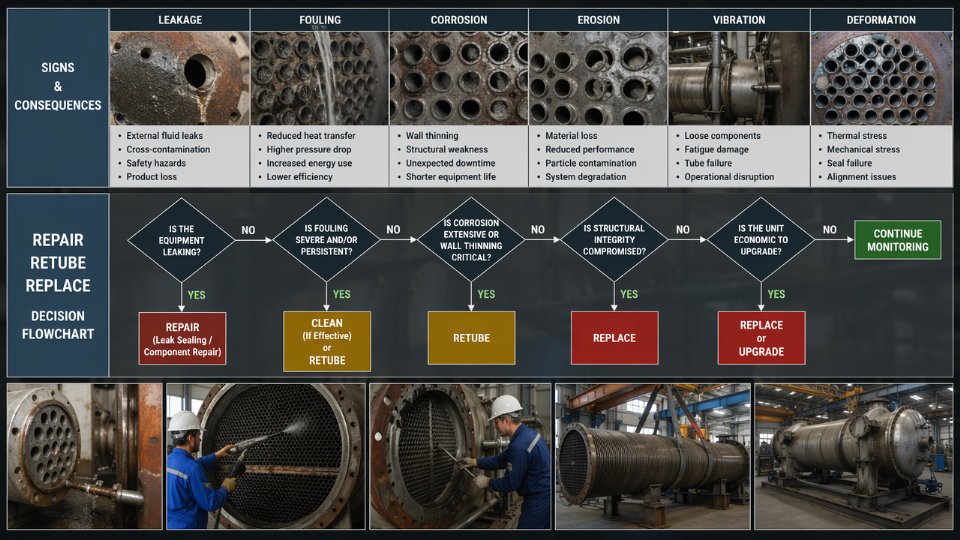The width and height of the screenshot is (960, 540).
Task: Click the EROSION column header
Action: 598,20
